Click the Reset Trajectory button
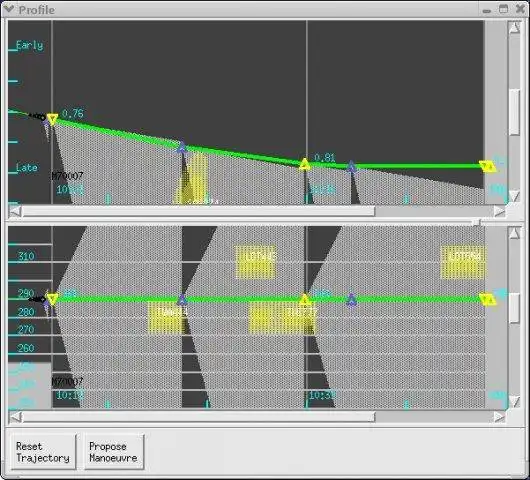 click(43, 452)
